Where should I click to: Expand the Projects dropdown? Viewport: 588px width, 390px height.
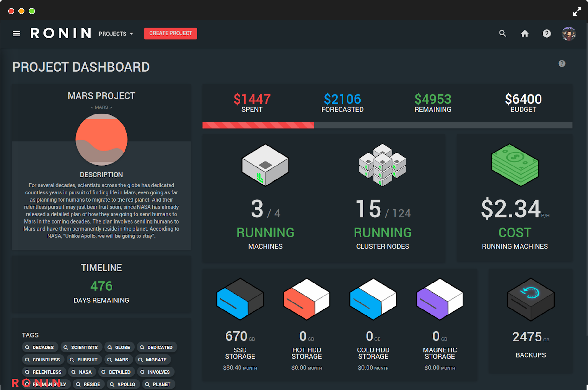(x=116, y=34)
